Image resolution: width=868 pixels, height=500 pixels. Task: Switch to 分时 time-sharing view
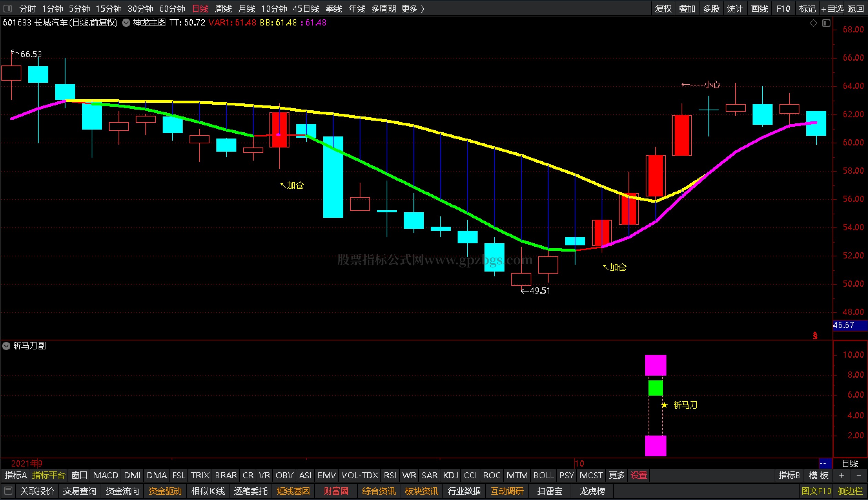pyautogui.click(x=28, y=9)
